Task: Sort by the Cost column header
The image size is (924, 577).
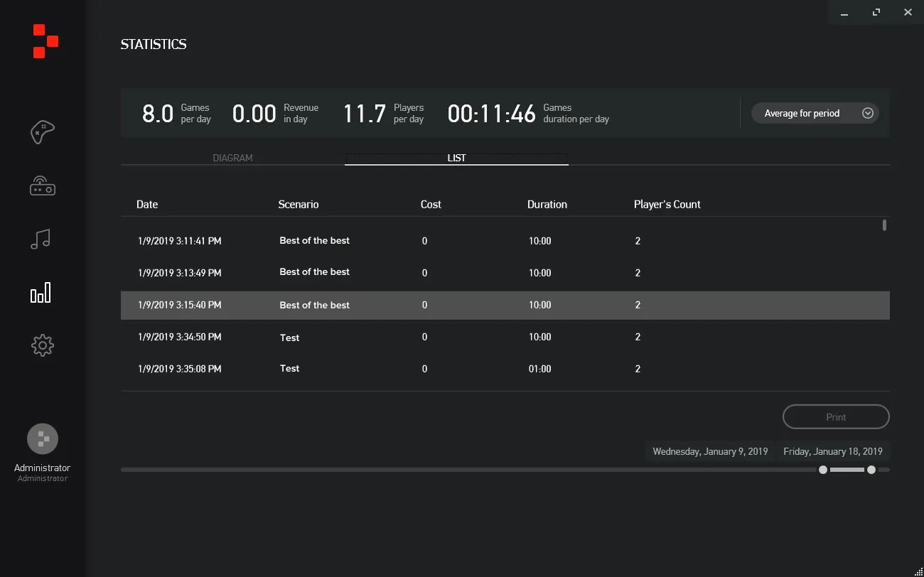Action: click(x=431, y=204)
